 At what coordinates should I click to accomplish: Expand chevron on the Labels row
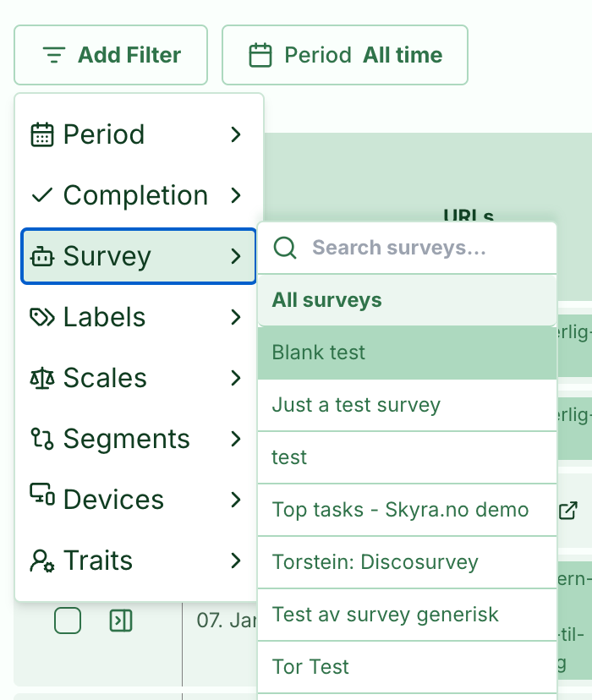coord(236,317)
